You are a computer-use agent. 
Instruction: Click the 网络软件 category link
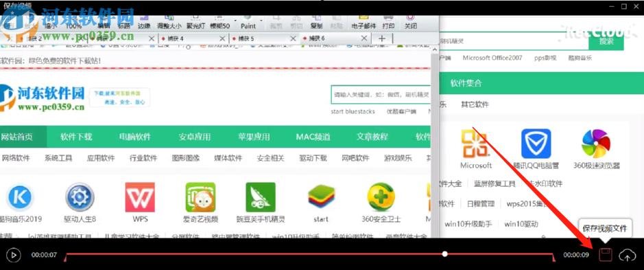[x=16, y=158]
